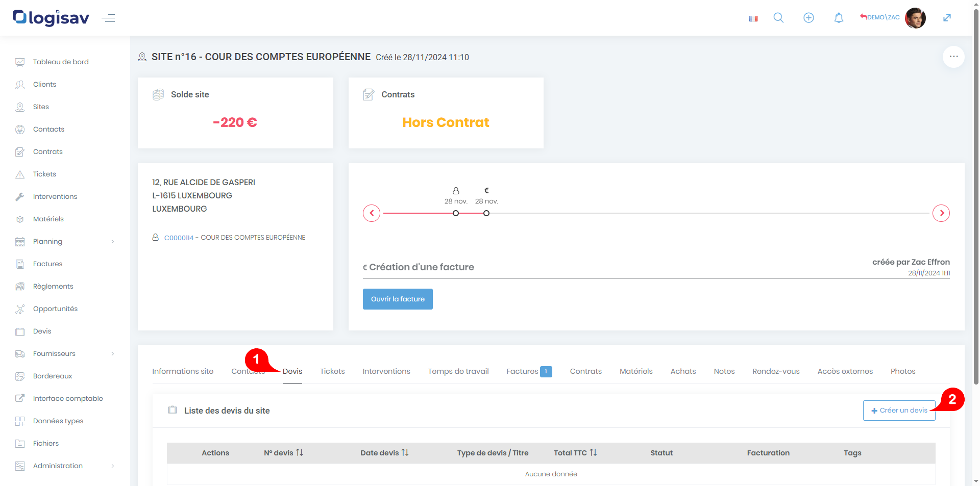
Task: Click the Planning calendar icon in sidebar
Action: click(20, 241)
